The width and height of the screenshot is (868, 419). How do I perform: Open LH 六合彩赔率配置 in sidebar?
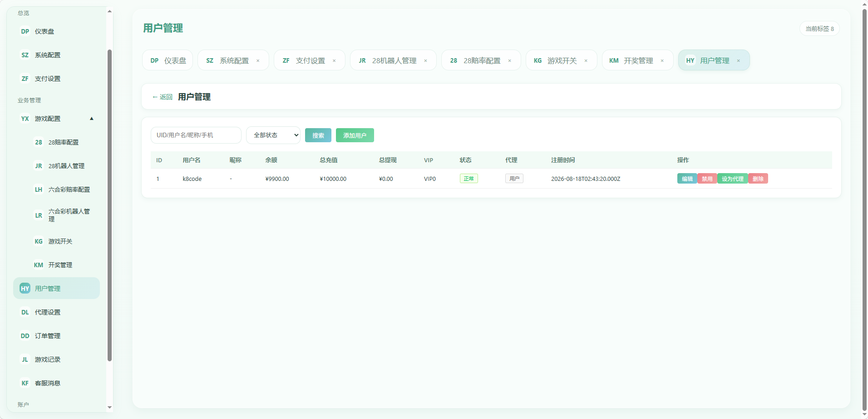pos(63,190)
